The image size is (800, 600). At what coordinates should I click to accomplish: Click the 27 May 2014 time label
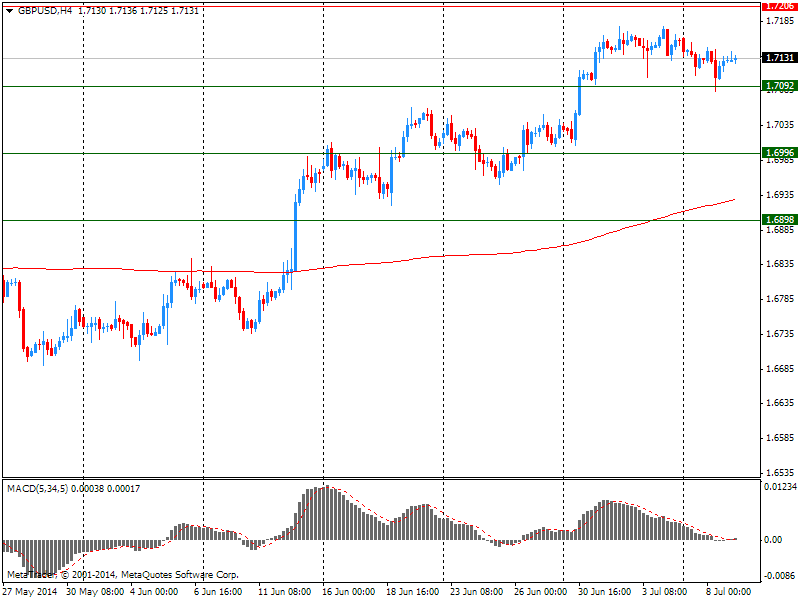coord(30,592)
